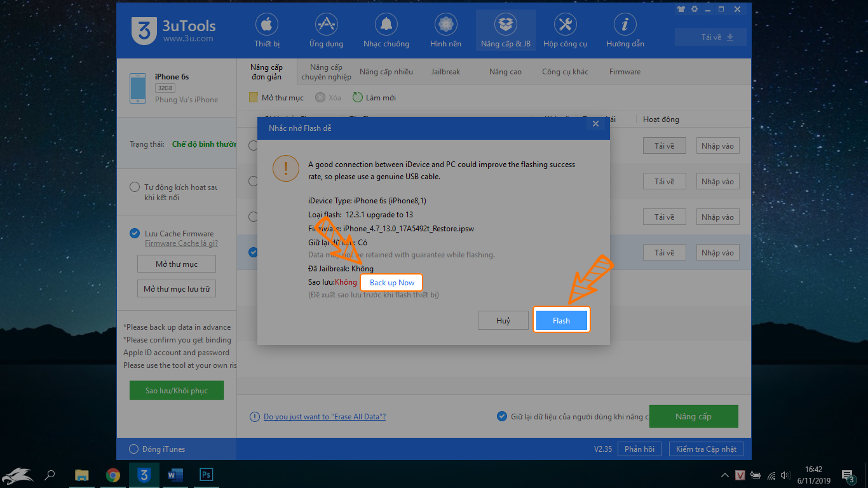868x488 pixels.
Task: Click the Mở thư mục button in sidebar
Action: point(177,264)
